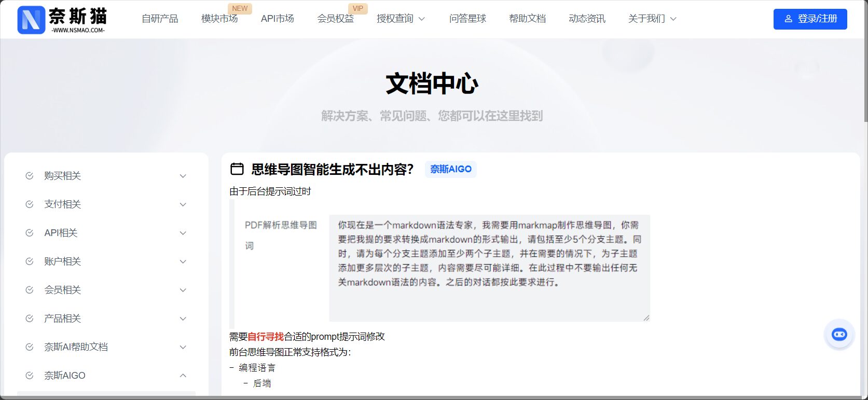
Task: Click the 登录/注册 button
Action: coord(810,19)
